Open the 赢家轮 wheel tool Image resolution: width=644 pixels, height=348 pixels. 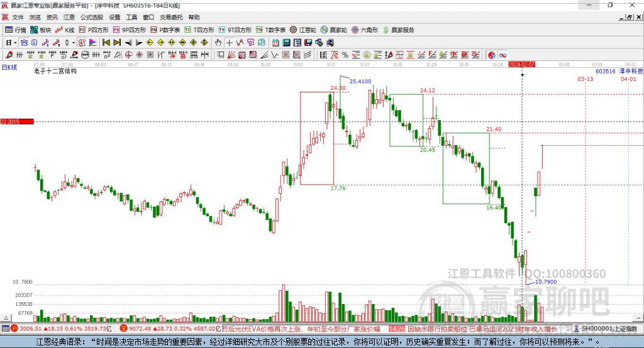point(334,30)
